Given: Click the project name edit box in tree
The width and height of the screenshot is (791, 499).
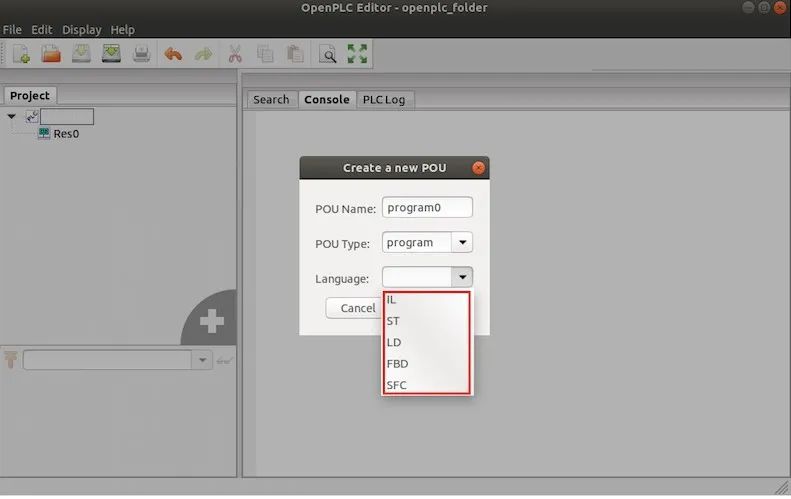Looking at the screenshot, I should pos(67,117).
